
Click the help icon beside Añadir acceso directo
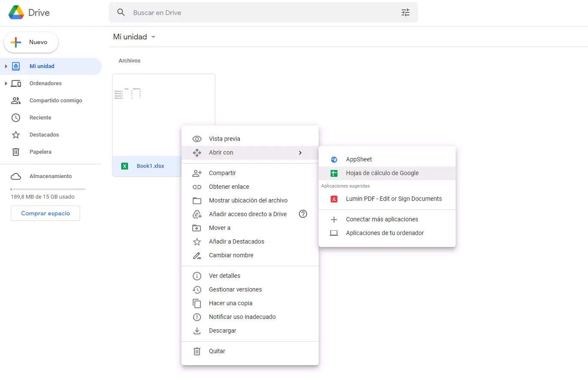tap(303, 214)
